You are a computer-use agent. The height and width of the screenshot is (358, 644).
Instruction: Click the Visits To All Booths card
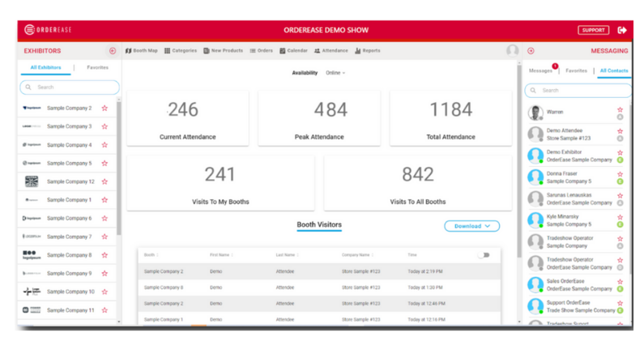418,183
